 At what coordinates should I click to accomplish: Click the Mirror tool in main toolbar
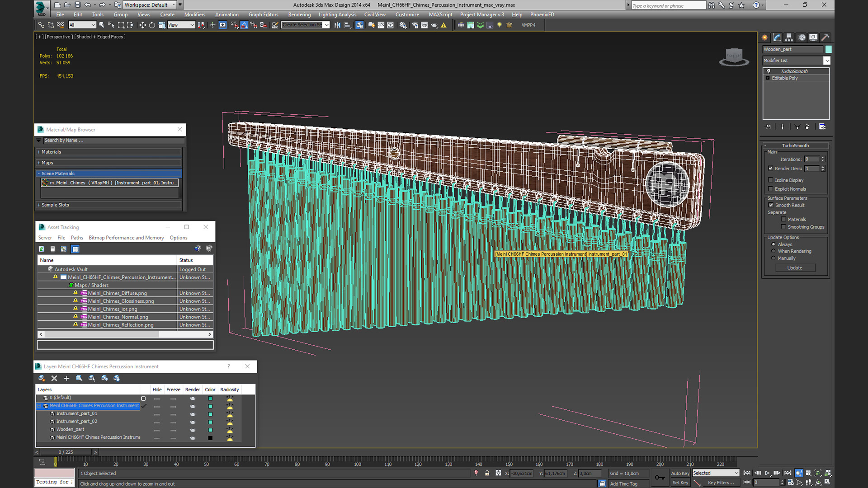337,25
